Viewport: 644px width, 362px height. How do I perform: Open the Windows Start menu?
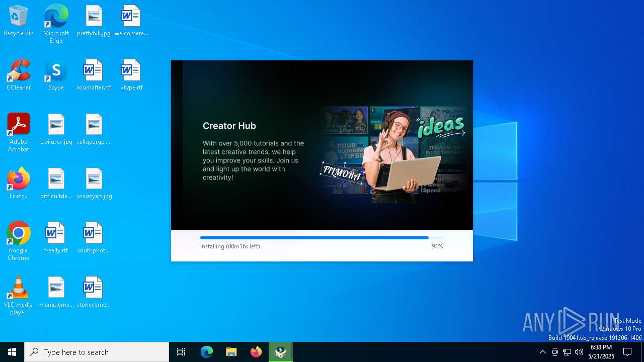[12, 352]
